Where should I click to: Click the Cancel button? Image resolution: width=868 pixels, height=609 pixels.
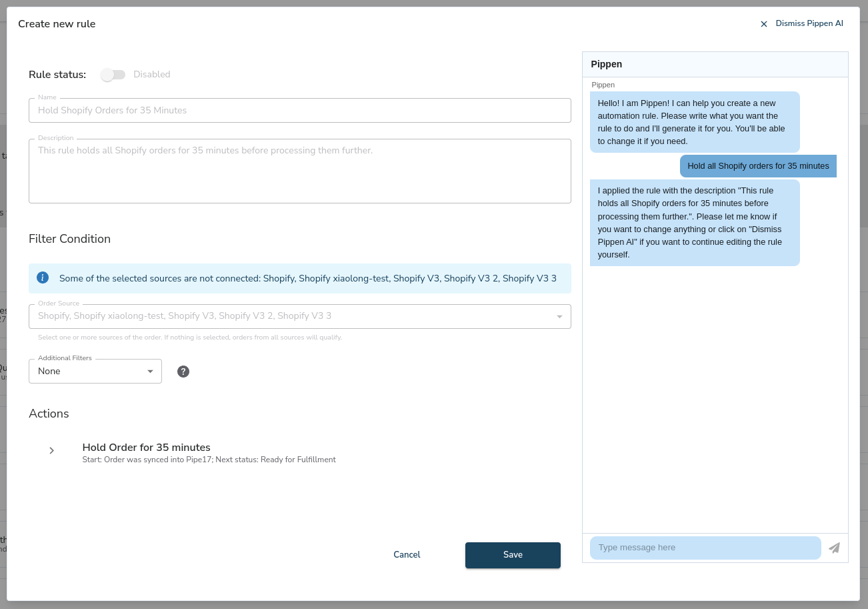coord(407,555)
